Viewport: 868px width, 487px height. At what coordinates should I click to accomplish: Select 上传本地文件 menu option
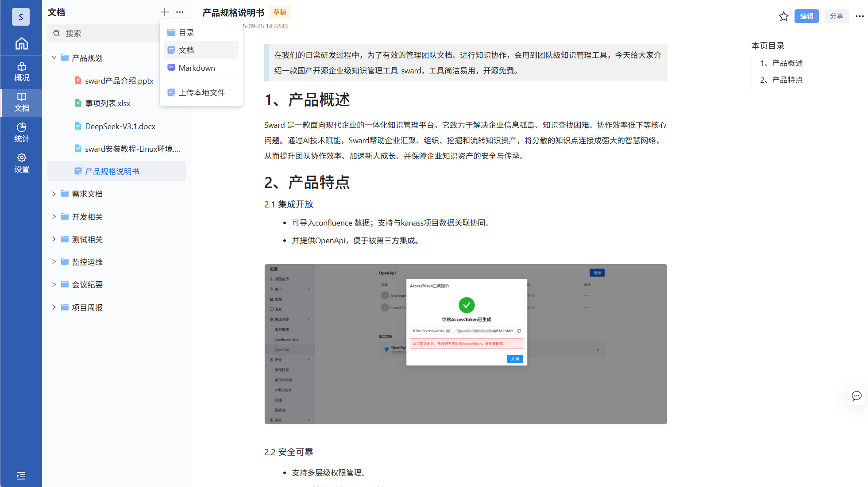[x=201, y=92]
